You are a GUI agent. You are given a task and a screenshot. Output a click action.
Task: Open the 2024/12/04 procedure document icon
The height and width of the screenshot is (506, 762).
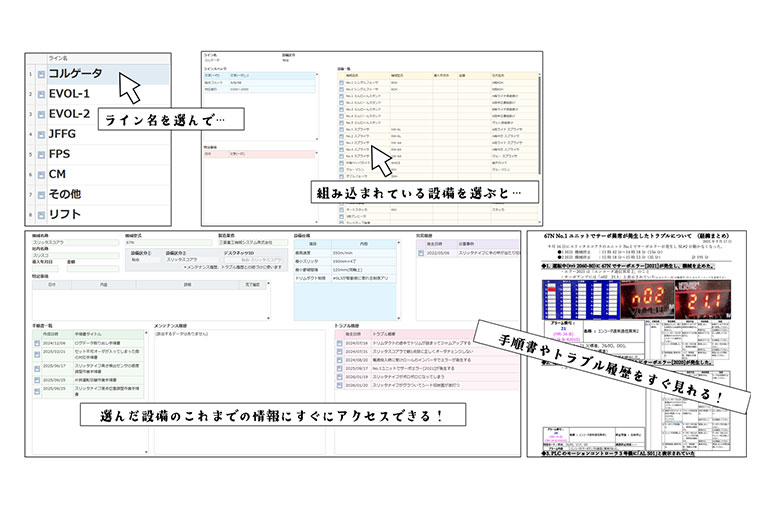(x=39, y=343)
